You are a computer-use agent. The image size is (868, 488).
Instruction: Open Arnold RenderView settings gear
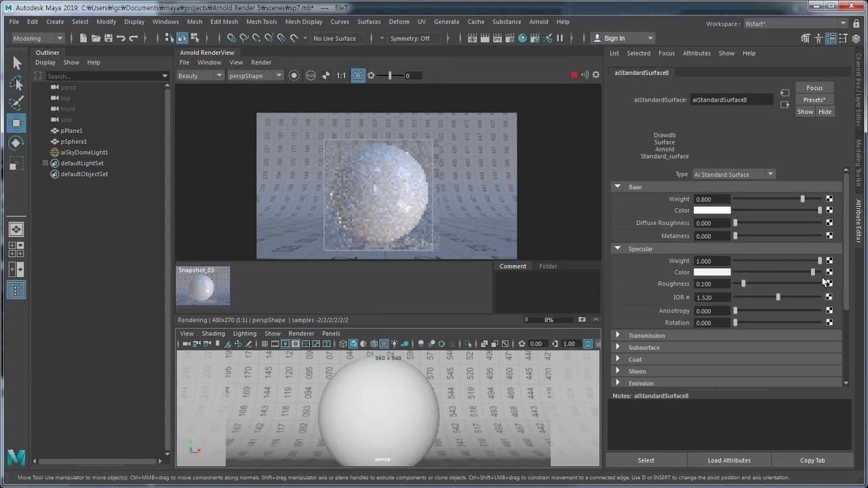pyautogui.click(x=596, y=75)
